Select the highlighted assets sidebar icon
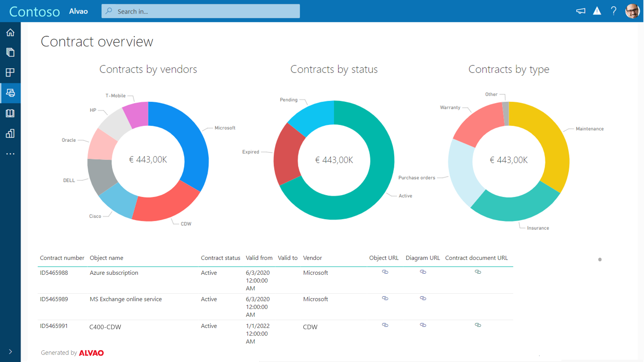Viewport: 644px width, 362px height. (10, 93)
